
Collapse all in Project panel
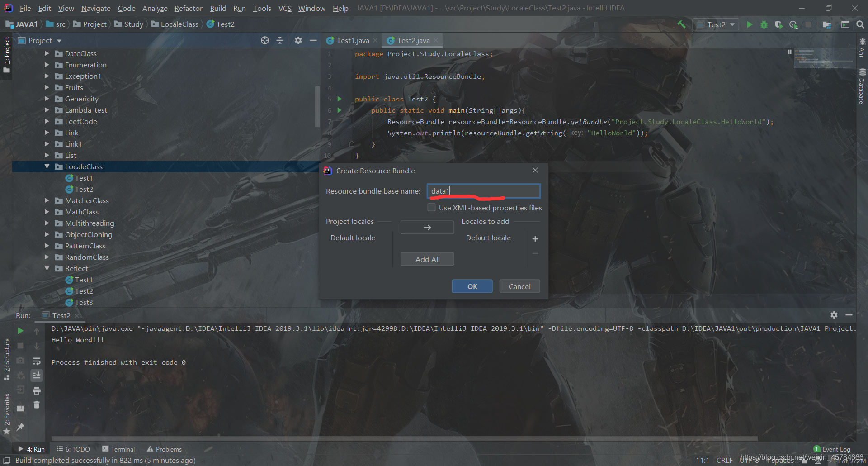point(280,40)
